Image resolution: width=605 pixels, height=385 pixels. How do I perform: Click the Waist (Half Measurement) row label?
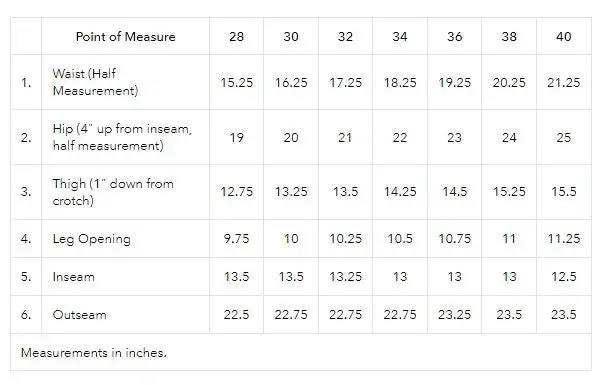coord(95,82)
